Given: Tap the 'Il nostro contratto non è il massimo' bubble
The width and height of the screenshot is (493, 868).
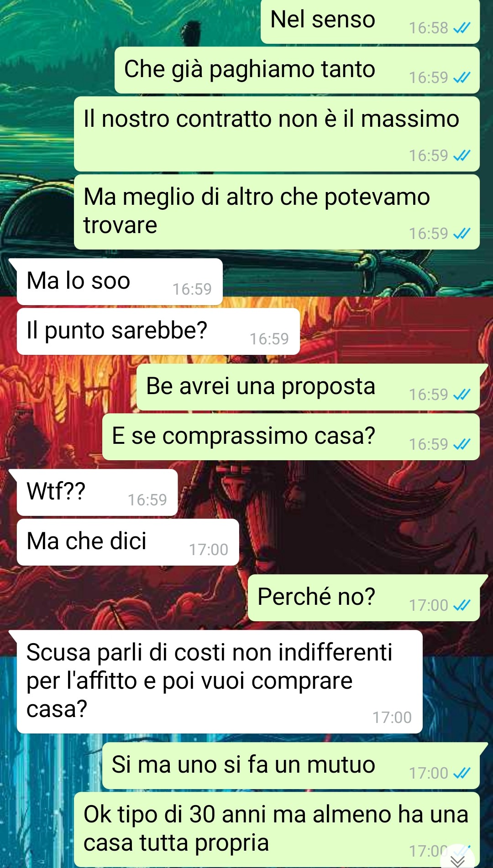Looking at the screenshot, I should click(x=277, y=134).
